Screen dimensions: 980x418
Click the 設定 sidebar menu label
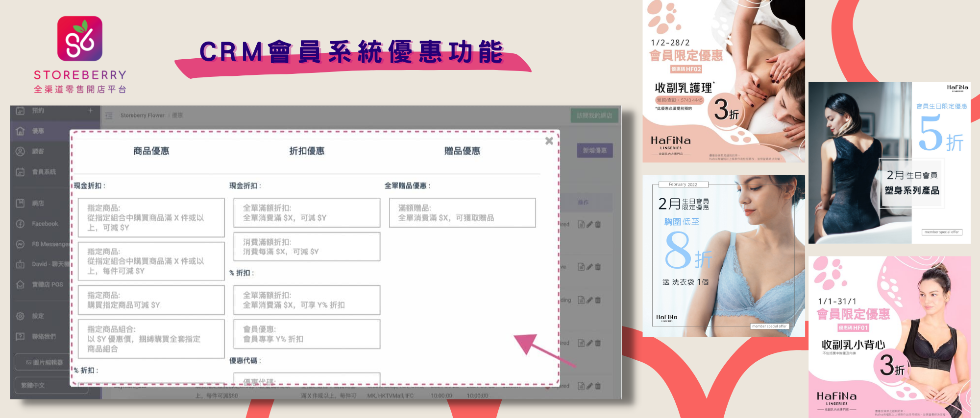tap(38, 316)
